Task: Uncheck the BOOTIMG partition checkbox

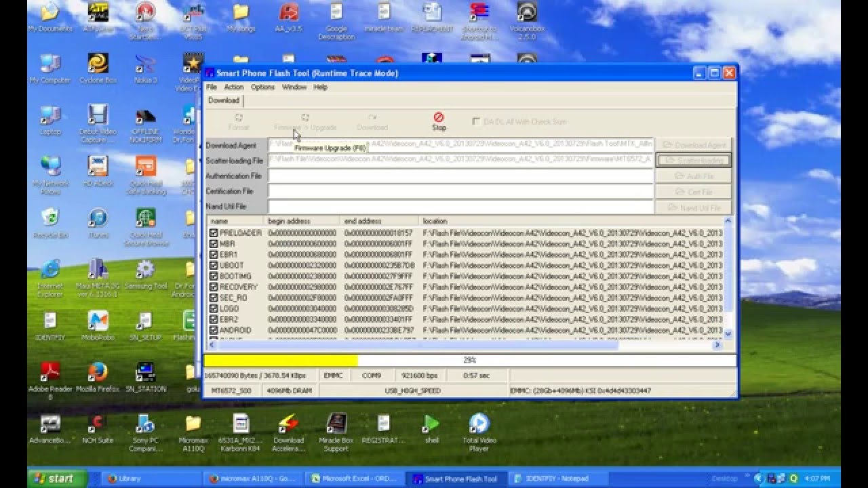Action: click(214, 277)
